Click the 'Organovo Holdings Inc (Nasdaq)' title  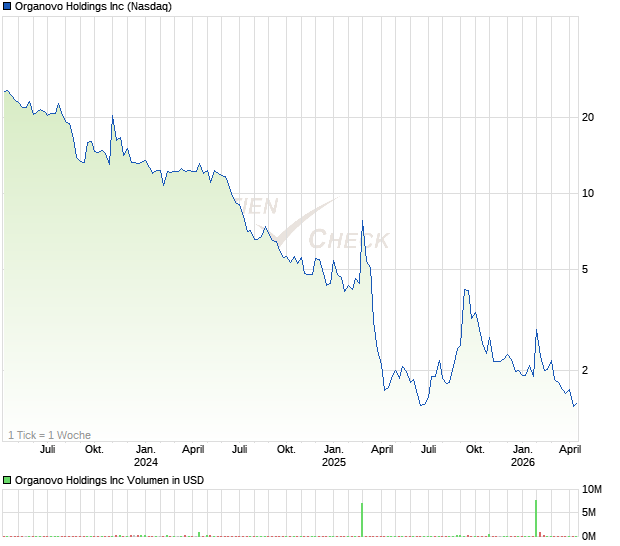tap(93, 6)
